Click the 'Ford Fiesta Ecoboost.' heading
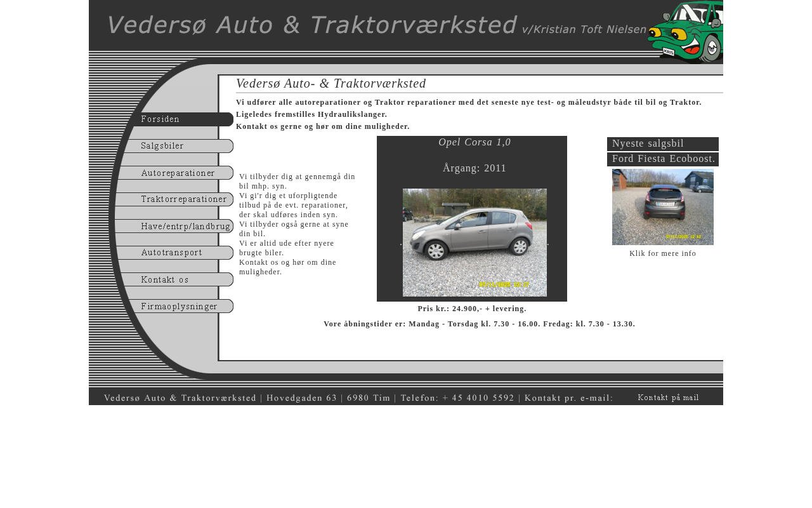812x508 pixels. (663, 159)
